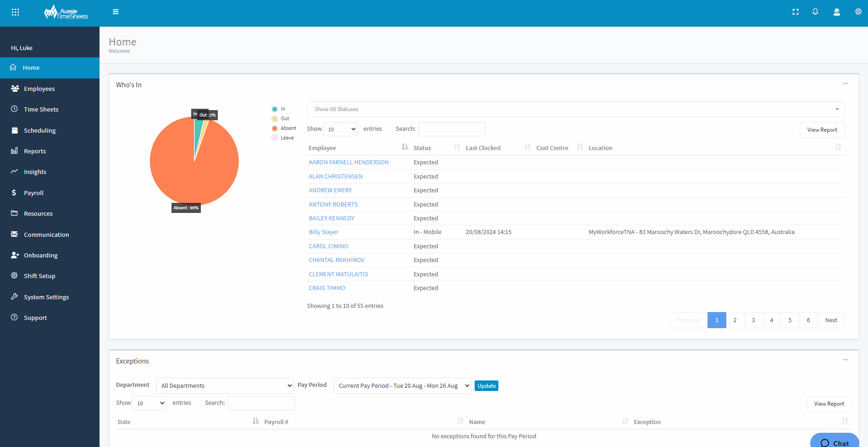The image size is (868, 447).
Task: Enter fullscreen mode
Action: pos(796,11)
